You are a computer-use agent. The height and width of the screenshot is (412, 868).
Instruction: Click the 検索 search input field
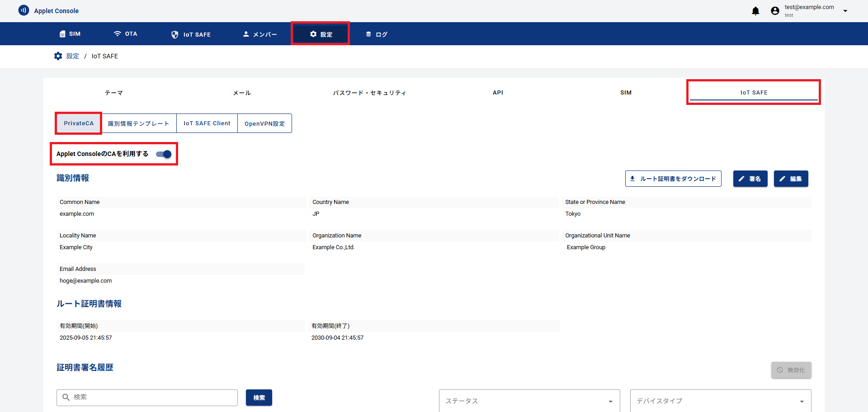pyautogui.click(x=151, y=397)
